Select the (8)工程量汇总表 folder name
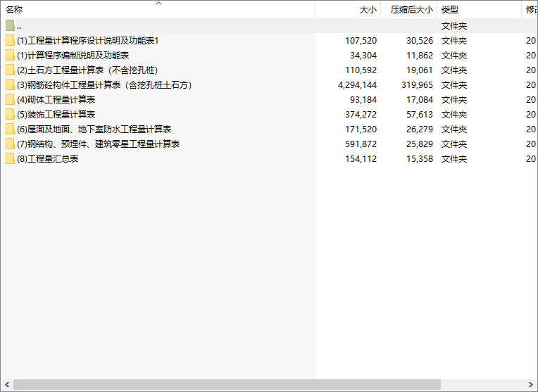Viewport: 538px width, 392px height. click(x=48, y=158)
